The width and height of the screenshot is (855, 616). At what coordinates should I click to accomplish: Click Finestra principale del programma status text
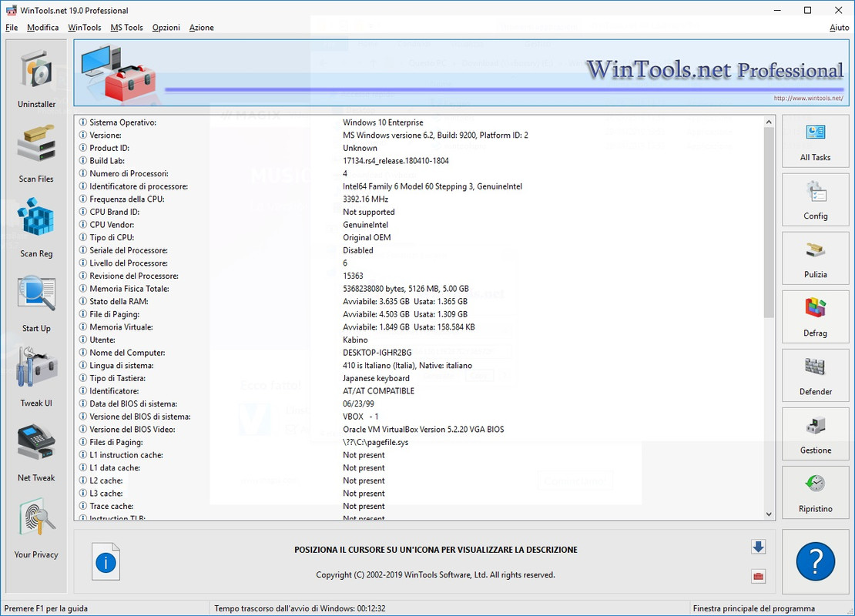[x=753, y=608]
